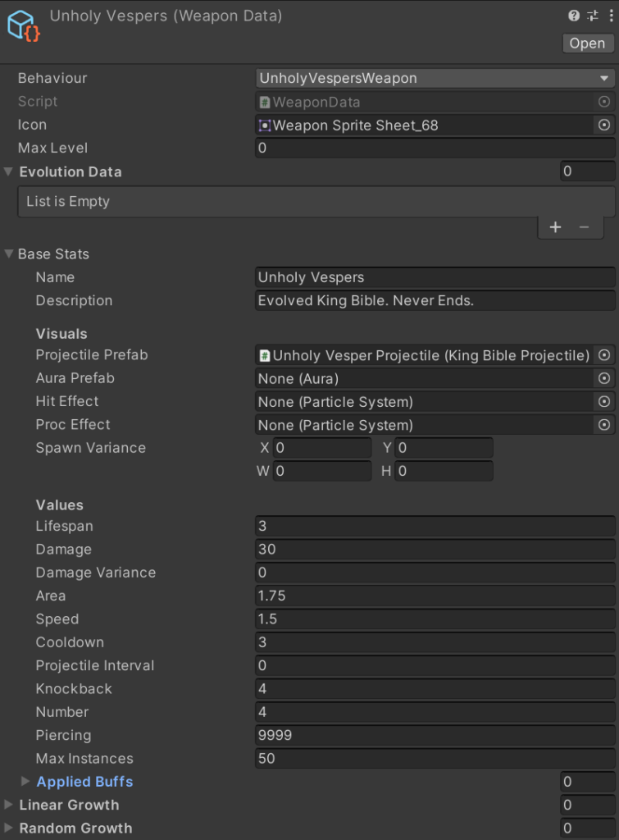619x840 pixels.
Task: Open object picker for Aura Prefab
Action: click(x=604, y=378)
